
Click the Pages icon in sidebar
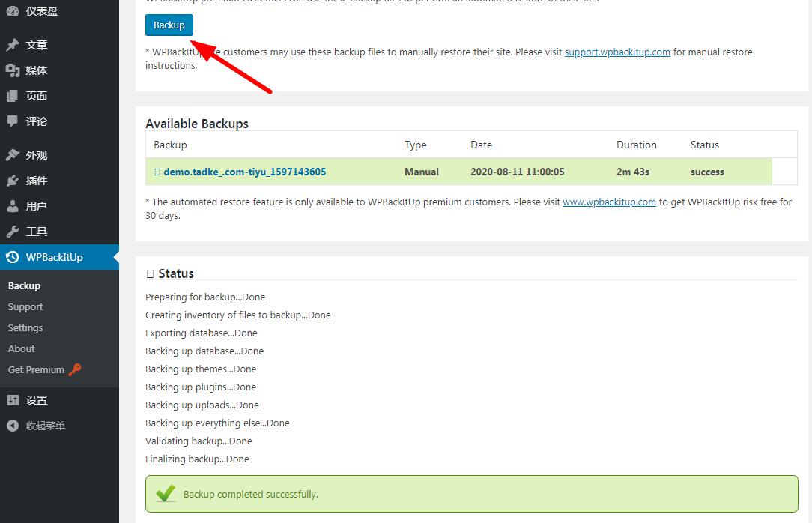point(13,96)
